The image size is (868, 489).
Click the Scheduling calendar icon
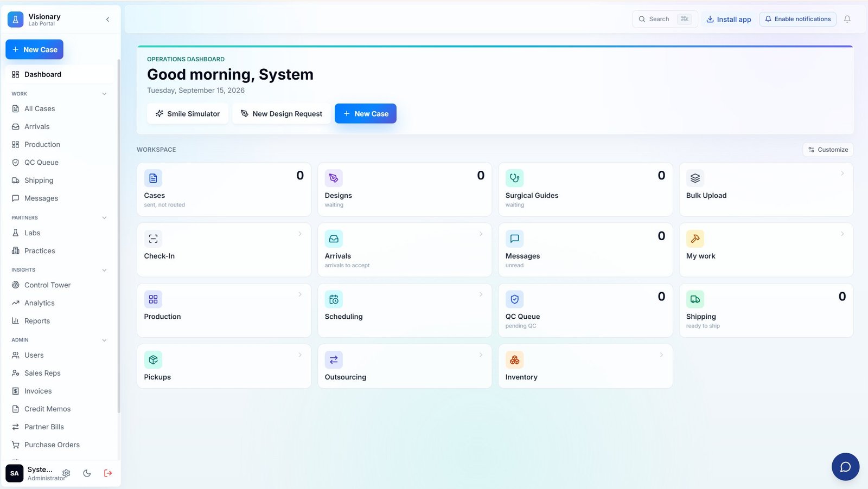(x=334, y=299)
